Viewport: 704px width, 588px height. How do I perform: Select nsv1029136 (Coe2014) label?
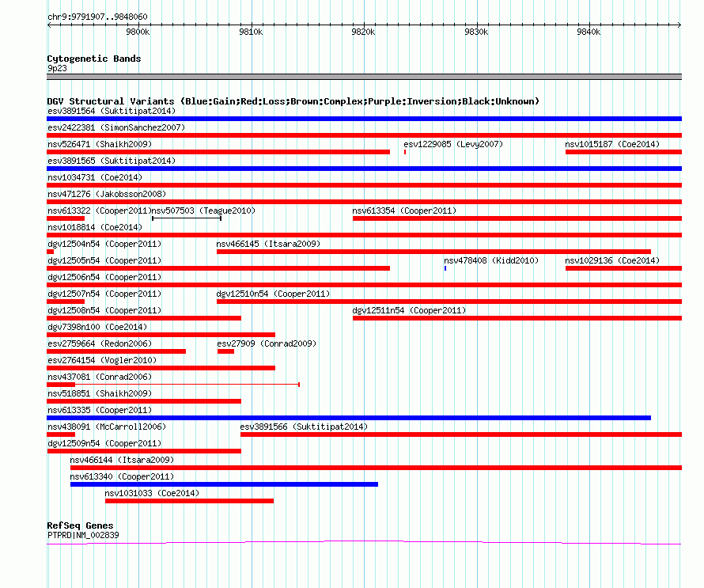click(x=612, y=260)
